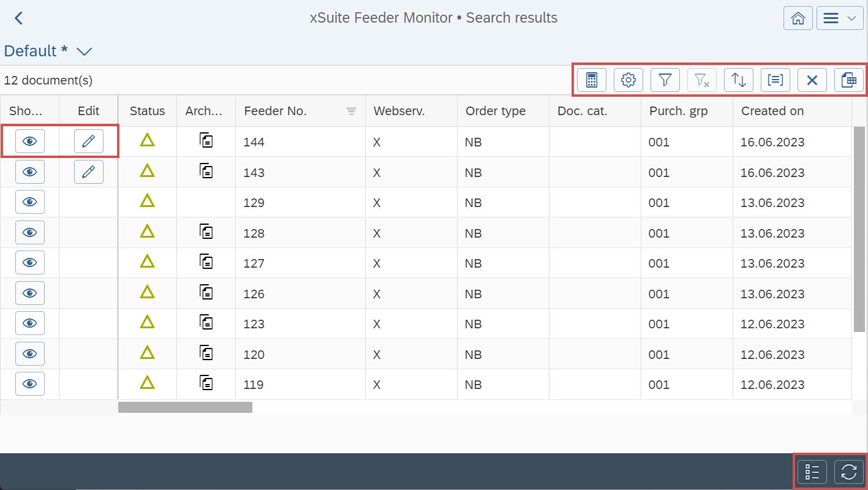Select the Created on column header
This screenshot has width=868, height=490.
click(x=772, y=111)
